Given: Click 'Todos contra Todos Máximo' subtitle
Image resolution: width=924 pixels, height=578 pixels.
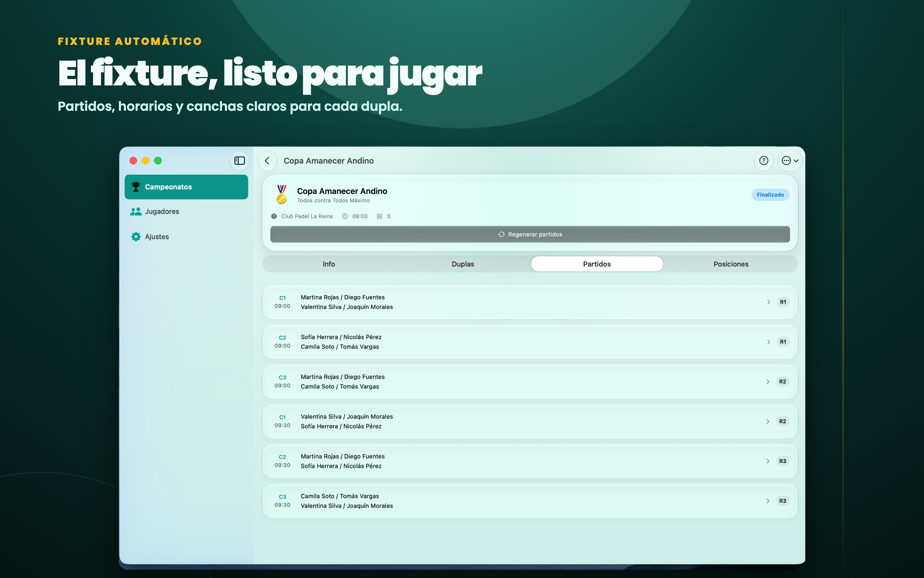Looking at the screenshot, I should 333,201.
